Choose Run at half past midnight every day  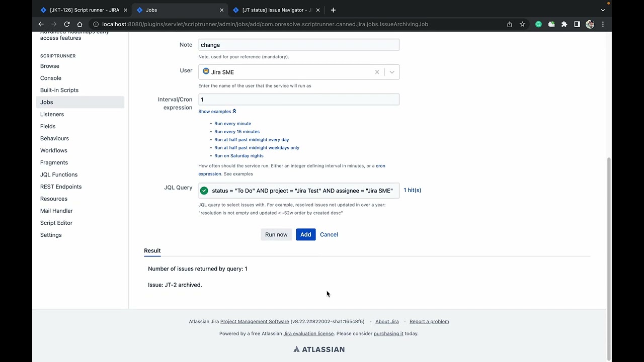[x=252, y=140]
